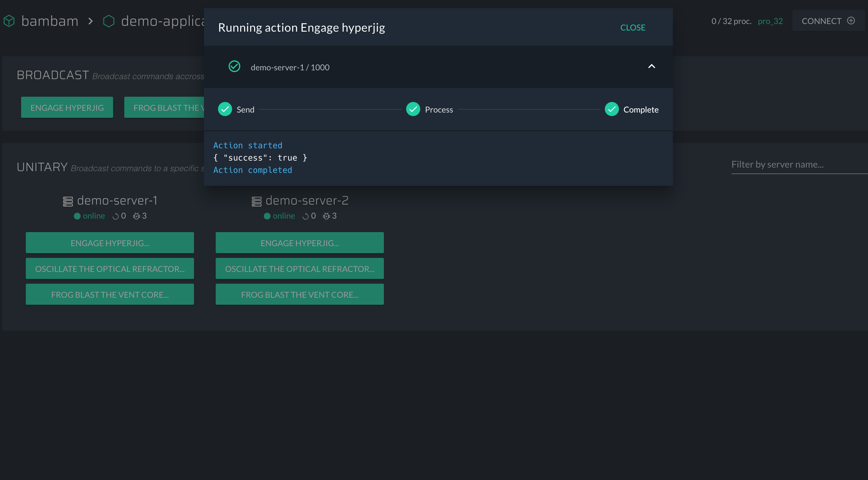
Task: Click the demo-application hexagon icon
Action: point(108,21)
